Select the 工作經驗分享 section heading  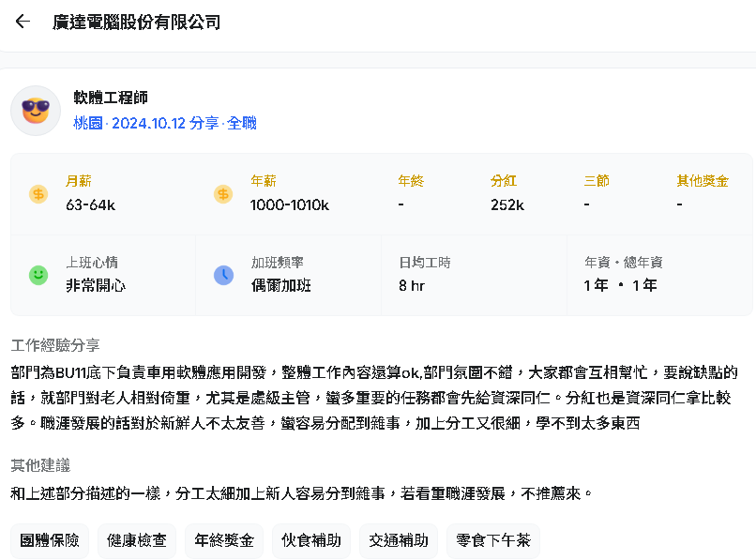click(55, 345)
